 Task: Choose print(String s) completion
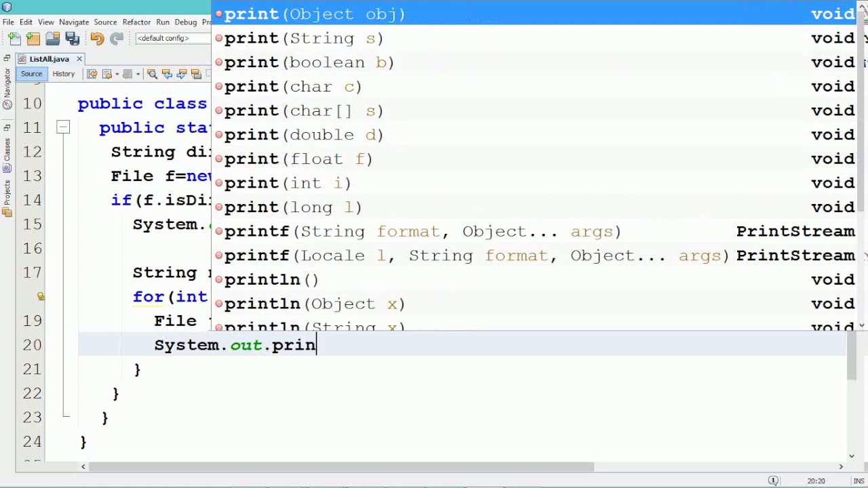click(x=535, y=38)
